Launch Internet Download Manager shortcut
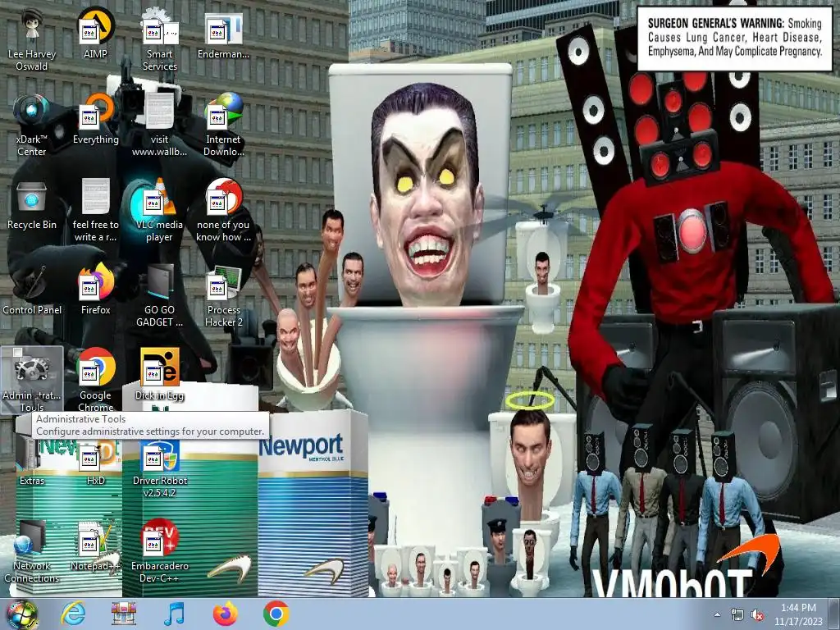Image resolution: width=840 pixels, height=630 pixels. (x=223, y=125)
